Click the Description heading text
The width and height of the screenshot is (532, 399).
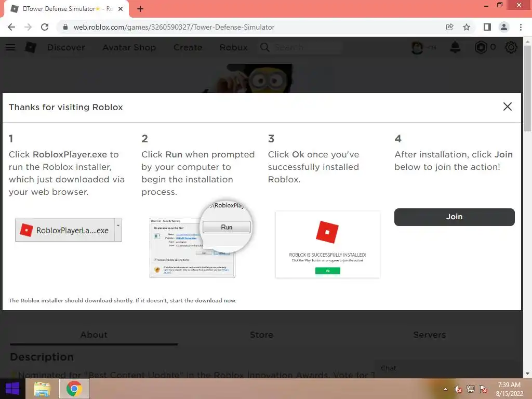[x=42, y=357]
